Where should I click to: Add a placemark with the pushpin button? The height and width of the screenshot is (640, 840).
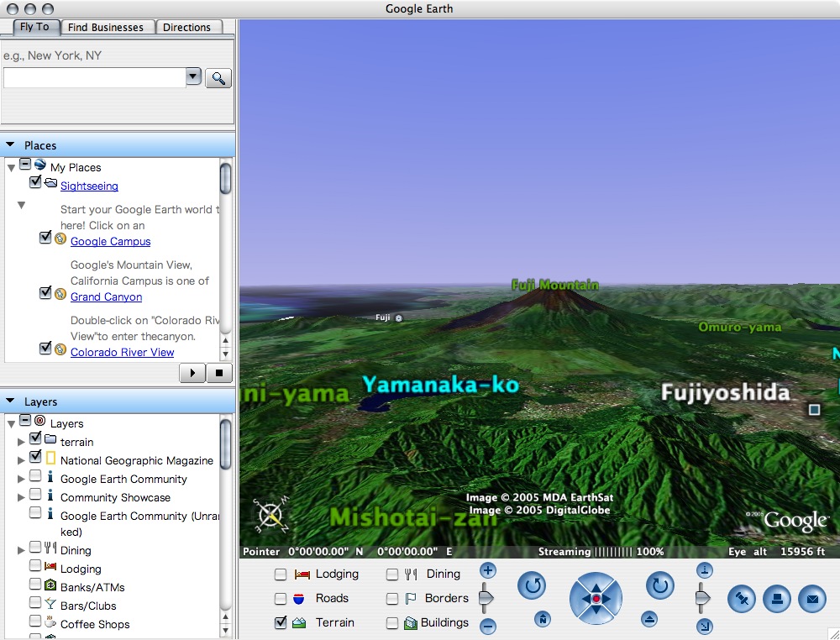tap(742, 599)
